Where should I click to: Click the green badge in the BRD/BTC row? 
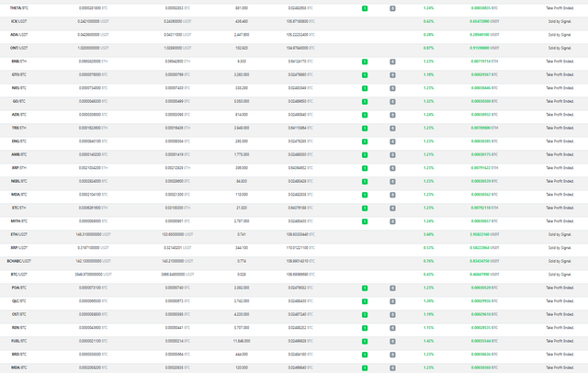[x=365, y=355]
